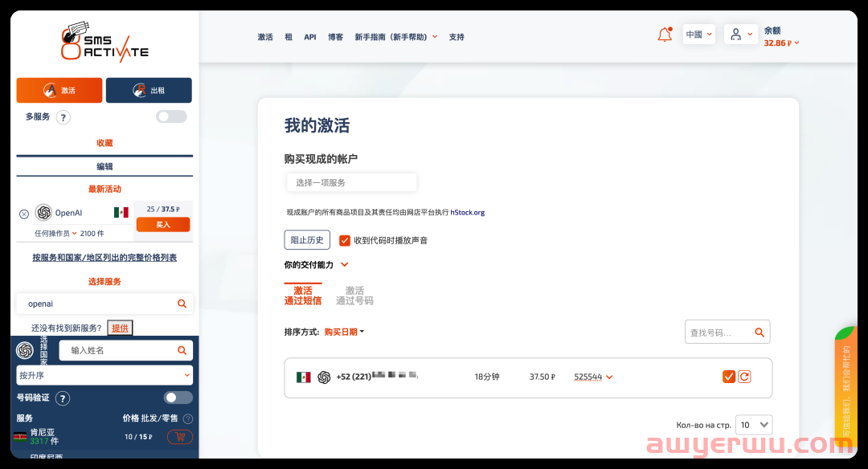The height and width of the screenshot is (469, 868).
Task: Open the 支持 support navigation item
Action: point(457,37)
